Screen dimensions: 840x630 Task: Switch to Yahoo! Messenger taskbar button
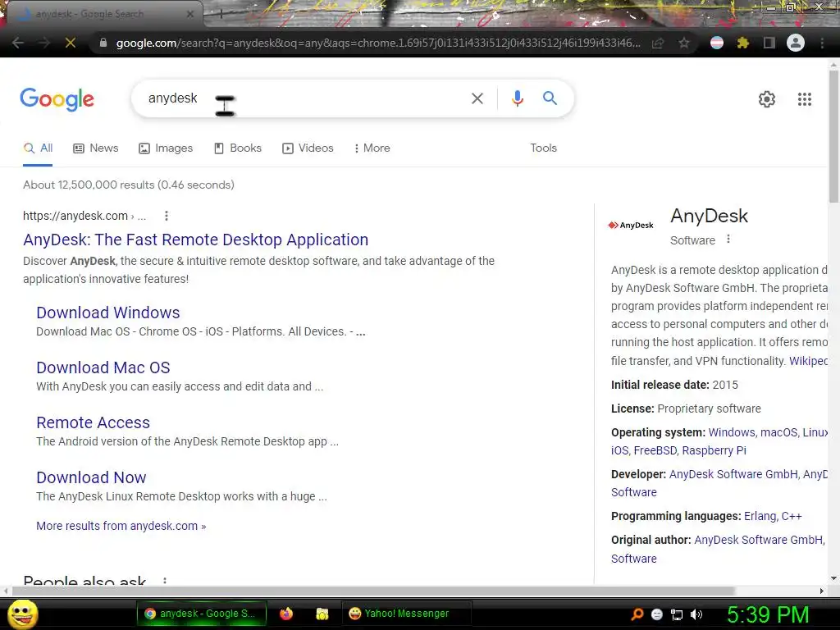(407, 614)
